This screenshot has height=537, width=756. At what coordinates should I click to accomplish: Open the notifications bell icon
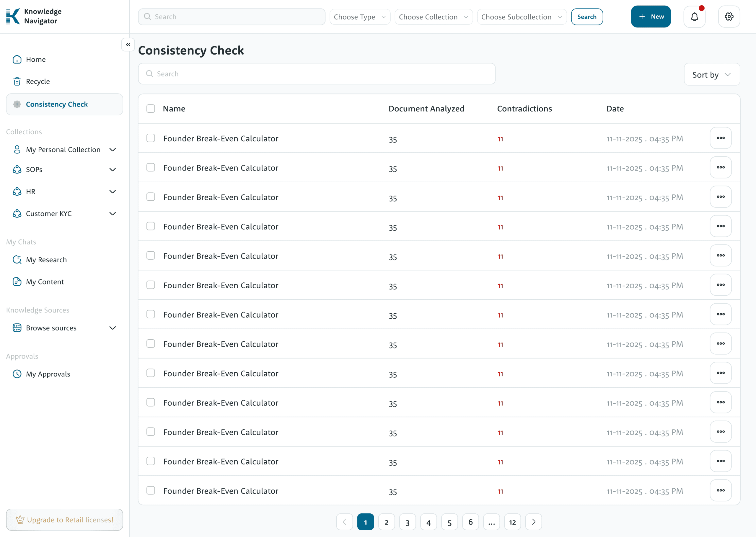pos(694,17)
